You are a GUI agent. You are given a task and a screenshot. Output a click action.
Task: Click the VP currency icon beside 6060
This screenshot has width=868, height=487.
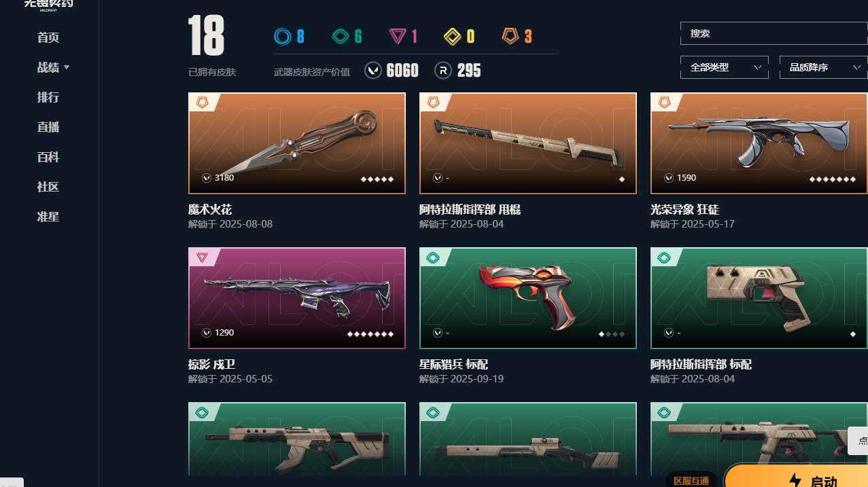tap(373, 70)
